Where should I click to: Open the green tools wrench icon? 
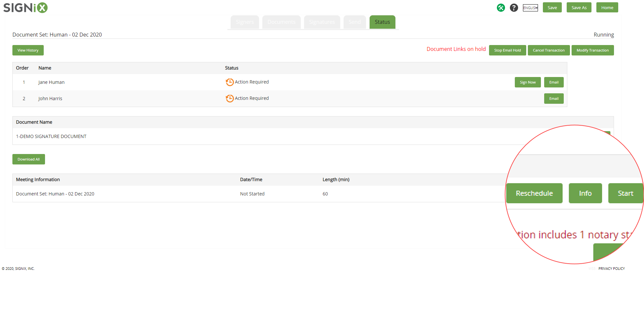(x=501, y=8)
